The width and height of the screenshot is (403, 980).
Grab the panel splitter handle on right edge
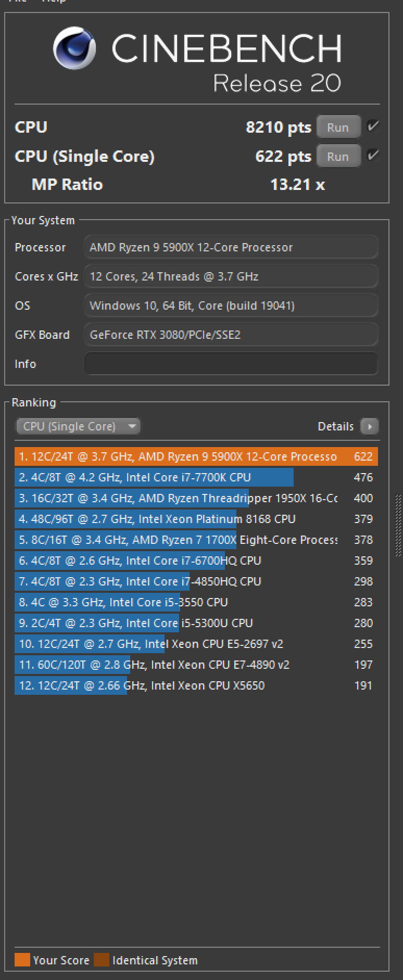coord(398,526)
